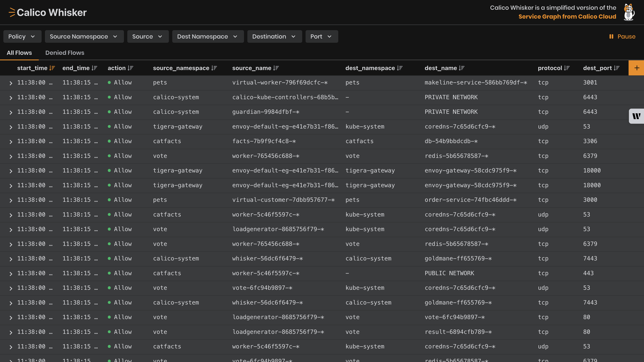Click the dest_name column header
Screen dimensions: 644x362
pos(441,68)
